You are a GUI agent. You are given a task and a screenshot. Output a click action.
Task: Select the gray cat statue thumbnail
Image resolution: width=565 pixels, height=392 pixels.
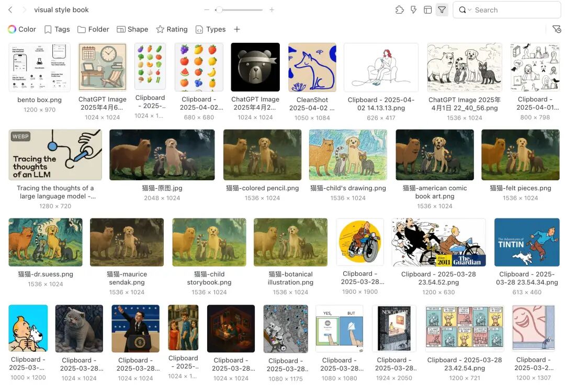pos(80,328)
